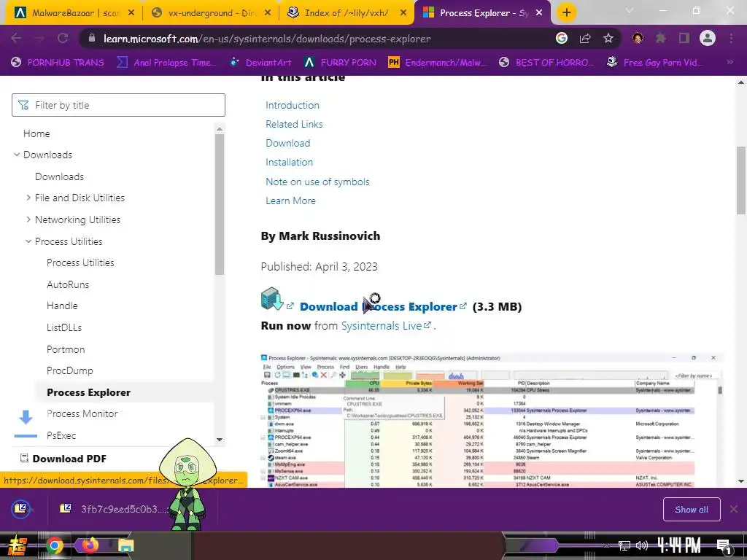Open the notification center icon
747x560 pixels.
click(724, 546)
